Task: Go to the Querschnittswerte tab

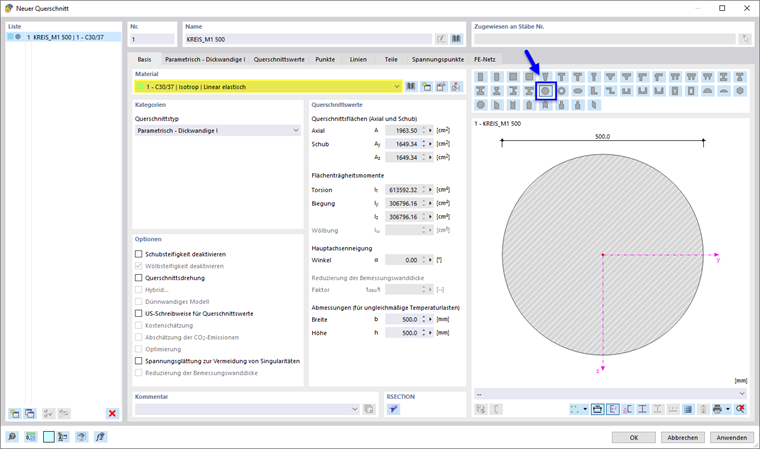Action: pyautogui.click(x=279, y=59)
